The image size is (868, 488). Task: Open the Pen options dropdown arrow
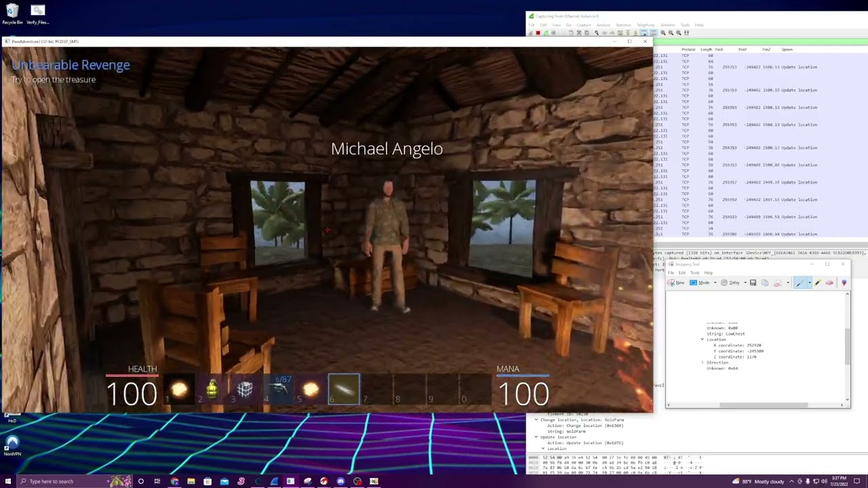point(809,283)
